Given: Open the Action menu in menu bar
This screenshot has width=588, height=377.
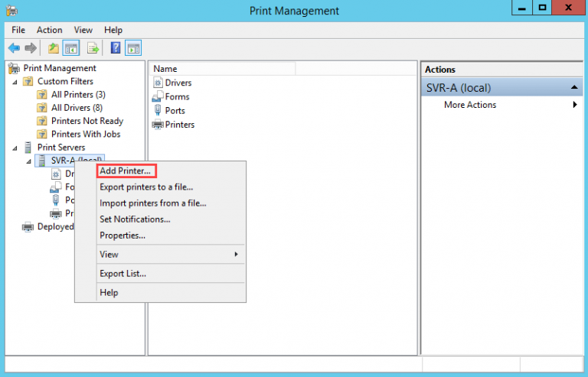Looking at the screenshot, I should 50,30.
